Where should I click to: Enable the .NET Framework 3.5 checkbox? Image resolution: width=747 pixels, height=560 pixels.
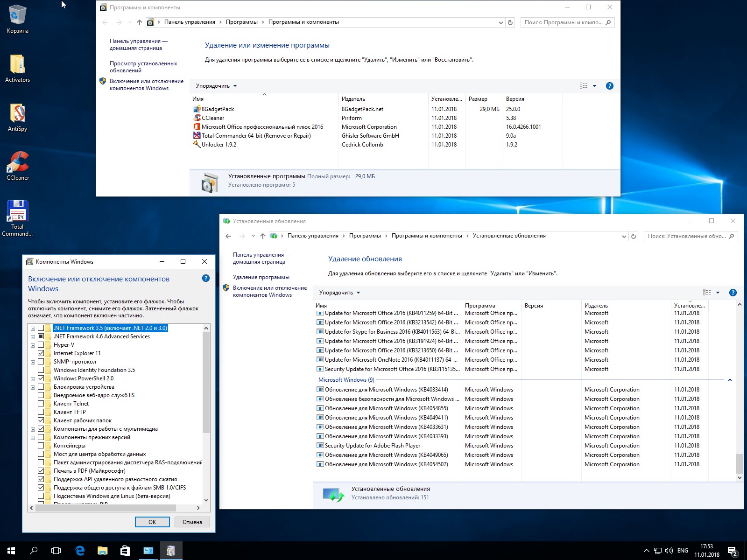point(41,328)
